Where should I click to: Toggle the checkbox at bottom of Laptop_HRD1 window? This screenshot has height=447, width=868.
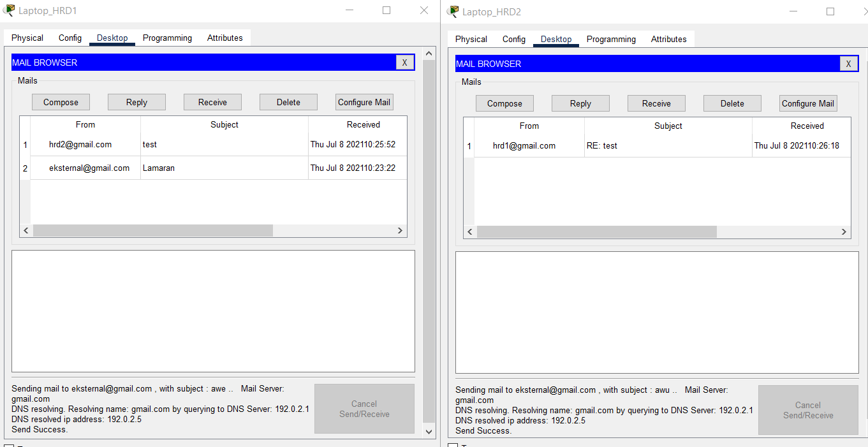pos(9,444)
